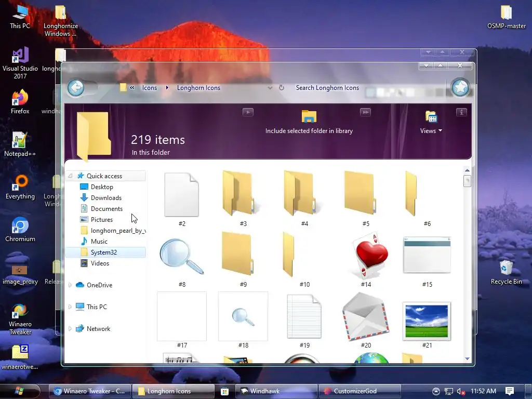Show hidden tray icons arrow
The image size is (532, 399).
[436, 391]
